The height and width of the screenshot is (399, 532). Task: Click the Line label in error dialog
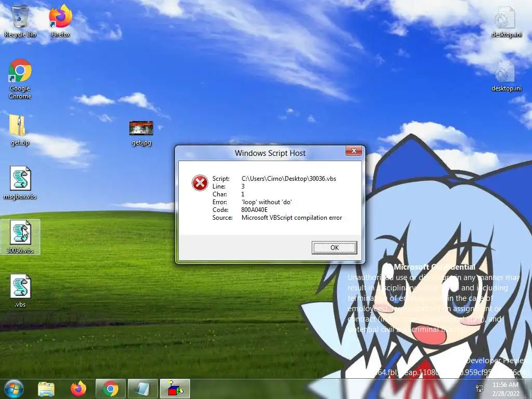tap(219, 187)
